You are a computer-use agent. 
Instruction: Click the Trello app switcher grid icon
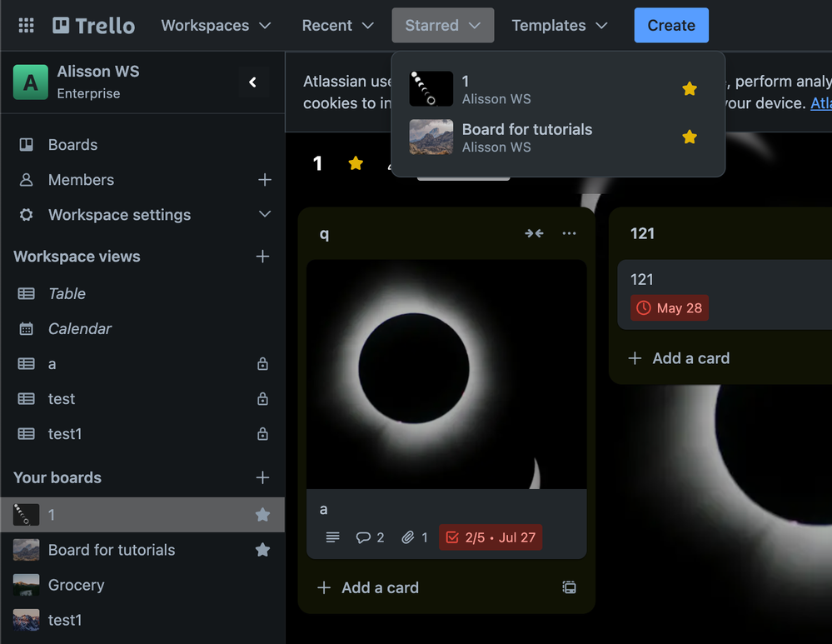(x=25, y=25)
